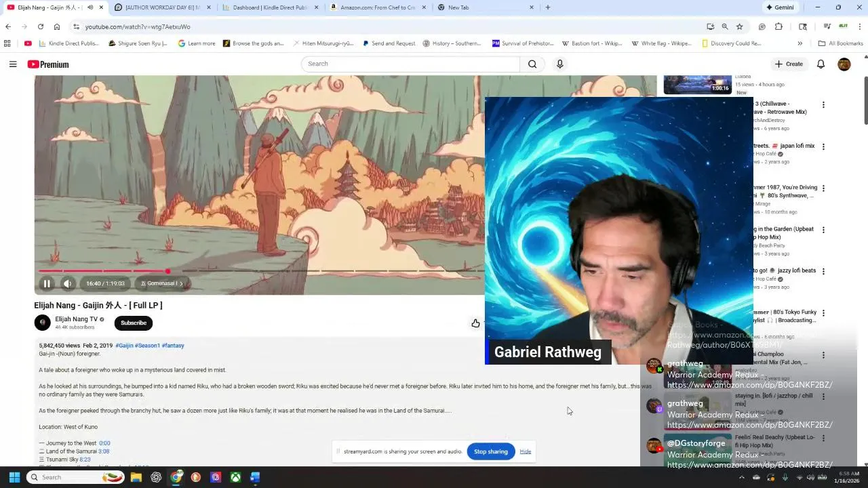Open YouTube hamburger guide menu
868x488 pixels.
[13, 64]
